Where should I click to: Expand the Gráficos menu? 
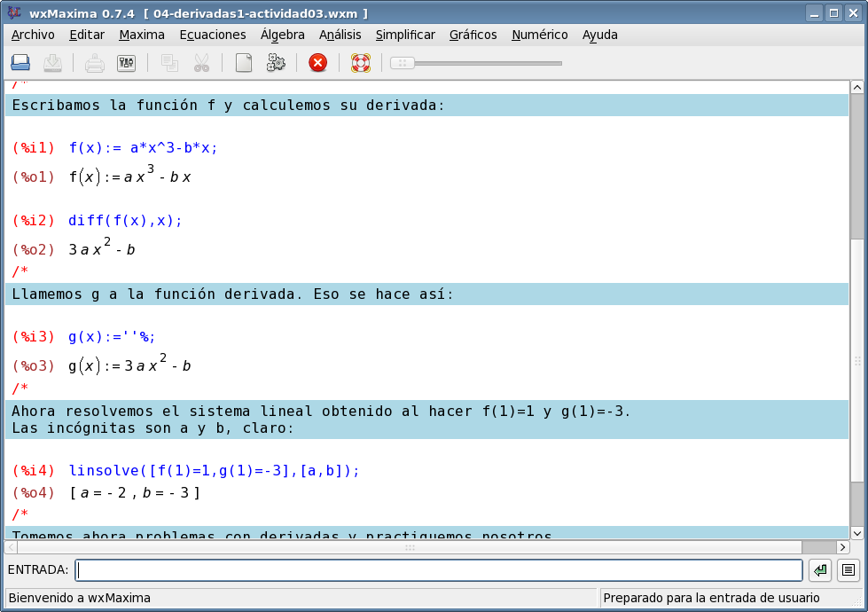point(473,35)
